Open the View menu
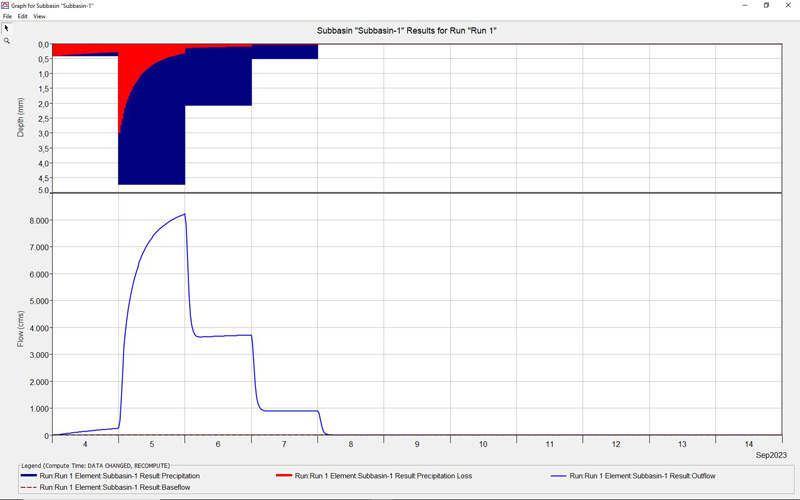 pos(39,17)
